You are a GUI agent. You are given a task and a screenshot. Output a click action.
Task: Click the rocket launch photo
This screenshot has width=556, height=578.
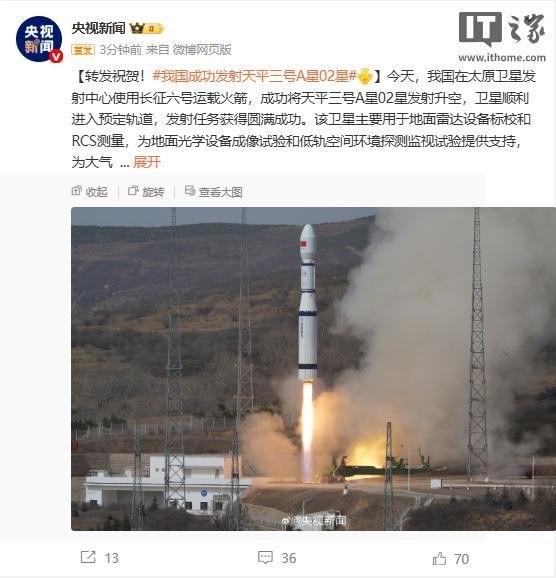click(313, 369)
